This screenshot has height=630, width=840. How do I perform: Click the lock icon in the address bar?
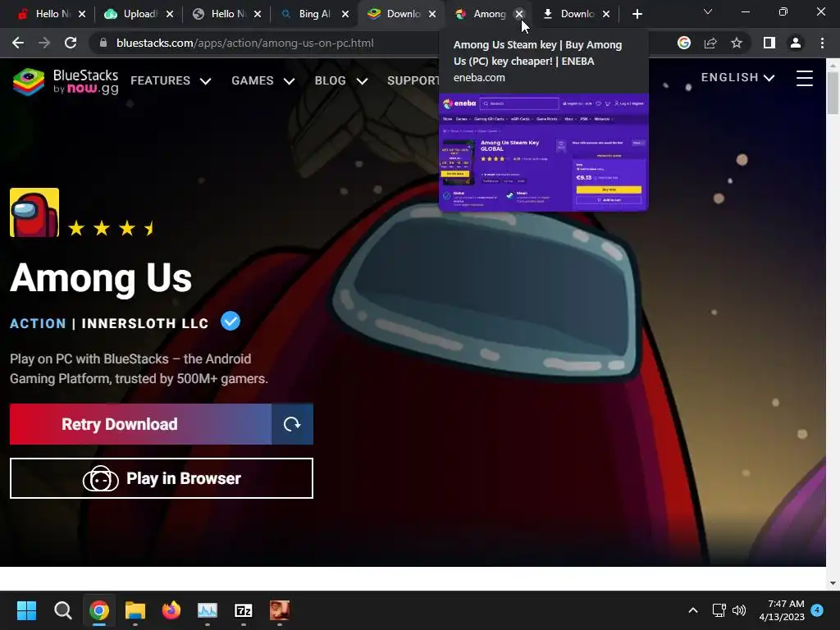[103, 43]
